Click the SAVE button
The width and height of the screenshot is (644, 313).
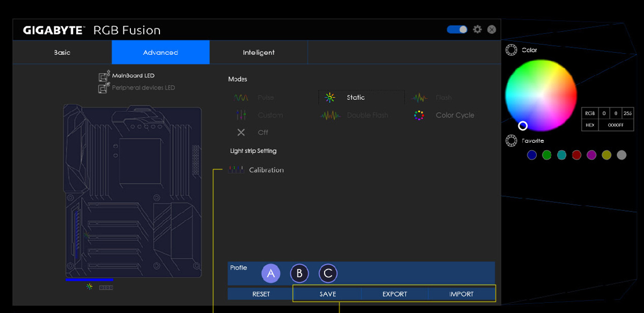point(327,294)
